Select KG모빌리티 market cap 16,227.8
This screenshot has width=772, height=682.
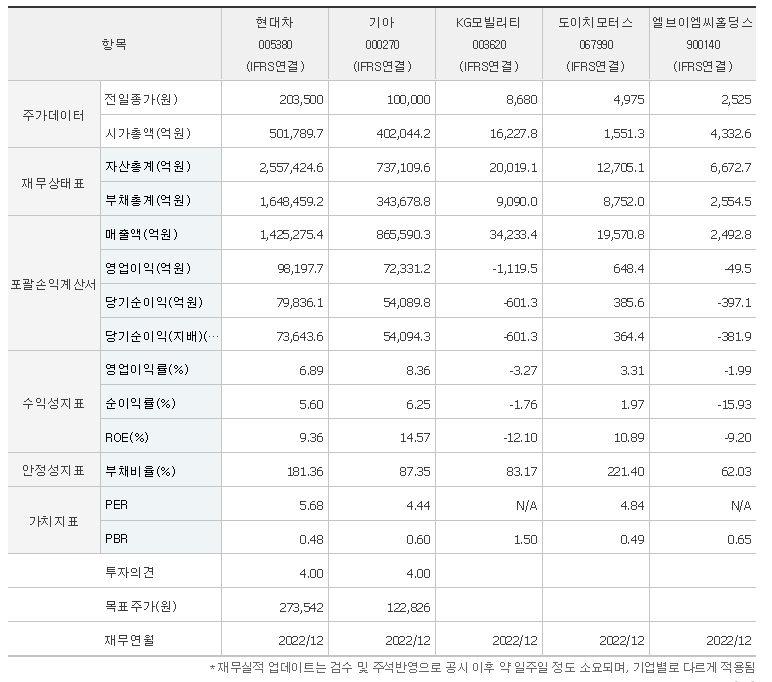pyautogui.click(x=514, y=133)
